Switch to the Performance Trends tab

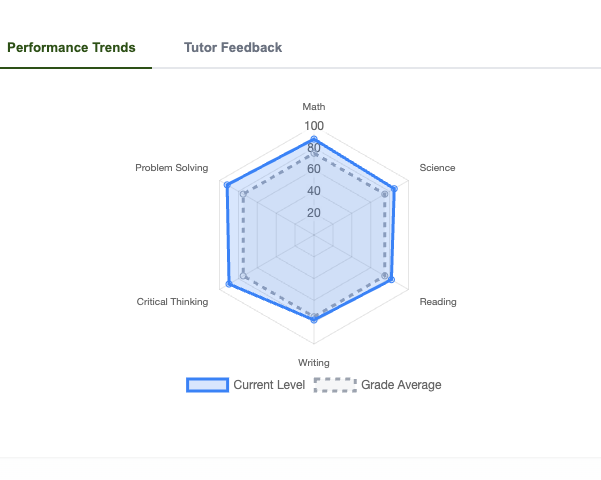click(71, 47)
